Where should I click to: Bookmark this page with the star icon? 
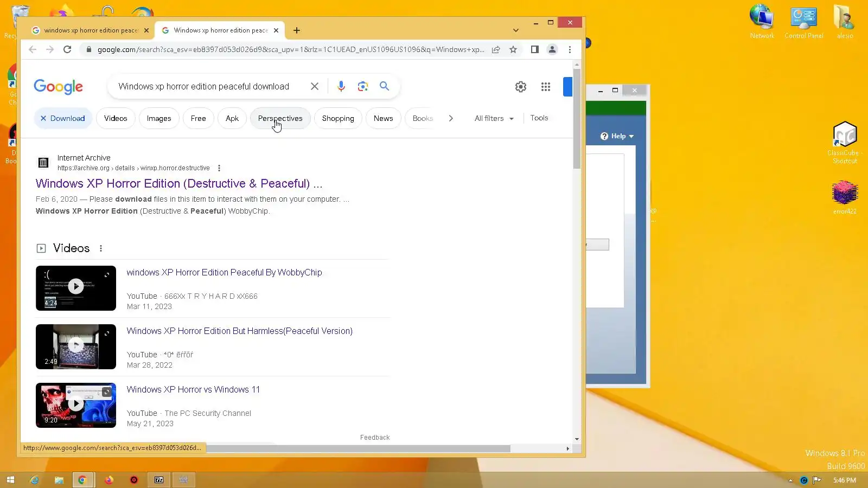pyautogui.click(x=513, y=49)
